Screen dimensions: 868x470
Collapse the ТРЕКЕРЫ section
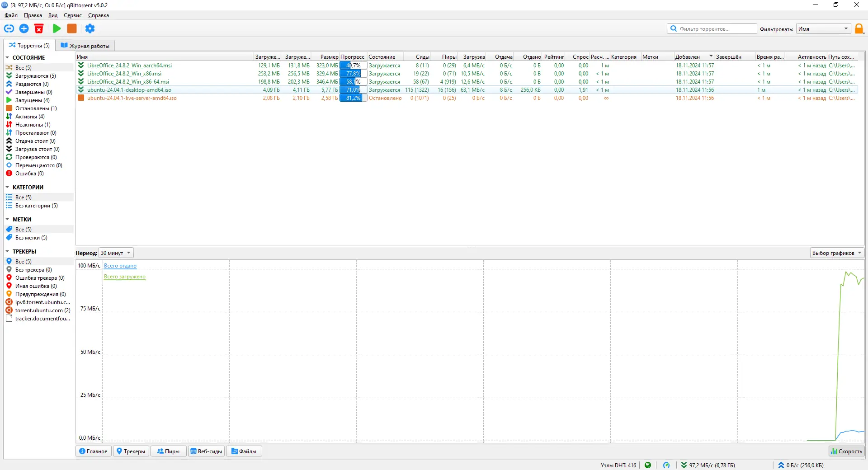pyautogui.click(x=7, y=252)
